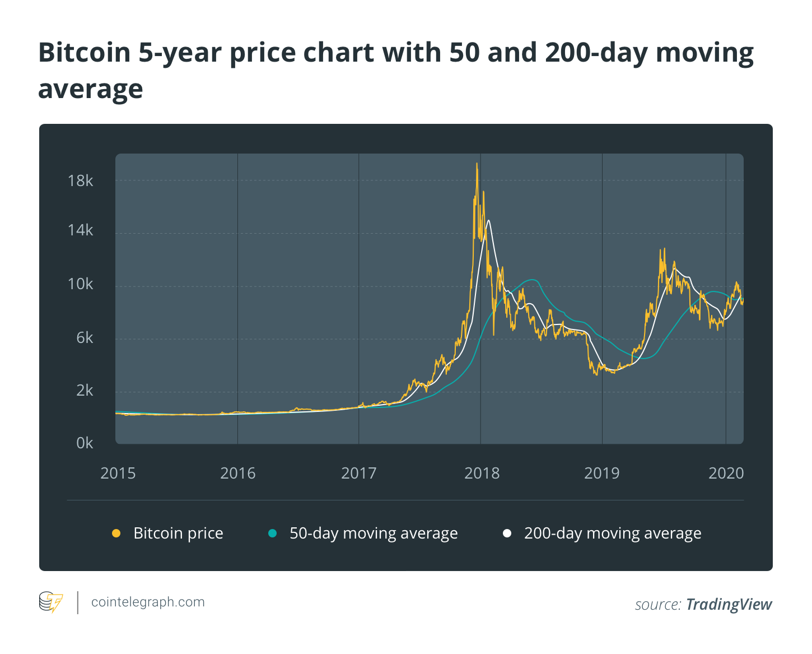Toggle the Bitcoin price legend item
812x654 pixels.
coord(167,533)
